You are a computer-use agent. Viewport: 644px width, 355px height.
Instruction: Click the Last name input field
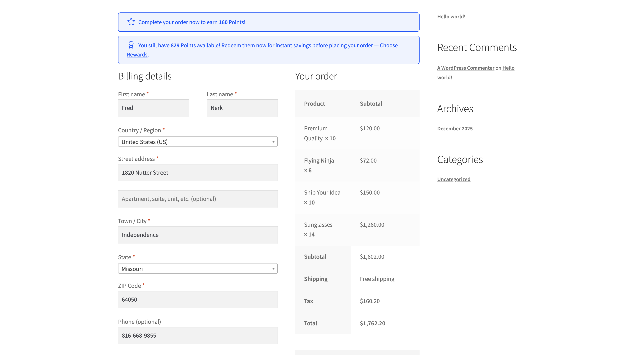click(x=242, y=108)
